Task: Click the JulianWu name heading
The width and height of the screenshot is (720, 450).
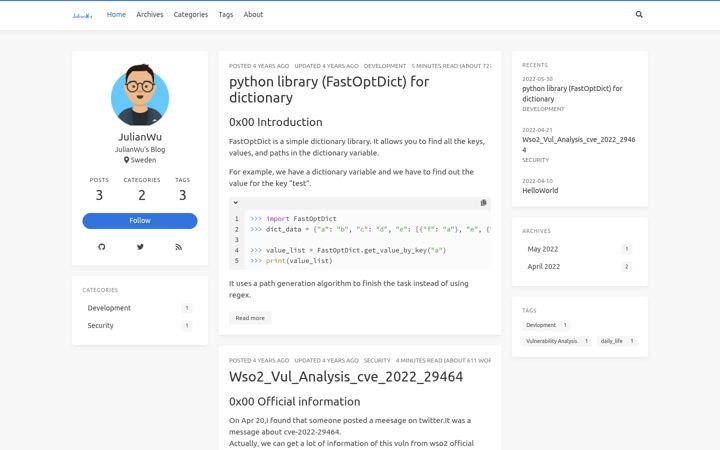Action: (x=140, y=137)
